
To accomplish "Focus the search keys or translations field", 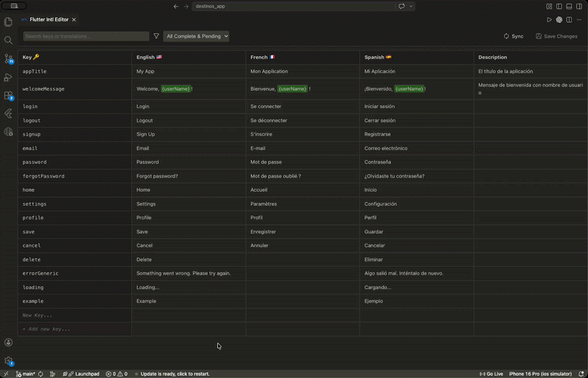I will coord(86,36).
